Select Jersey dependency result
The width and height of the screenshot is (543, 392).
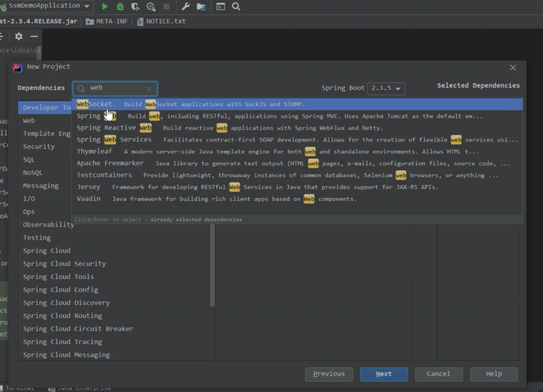(297, 187)
